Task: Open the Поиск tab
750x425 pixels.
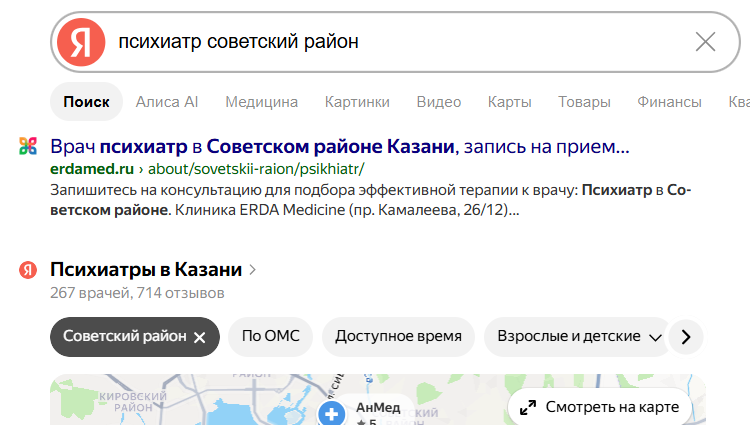Action: tap(87, 101)
